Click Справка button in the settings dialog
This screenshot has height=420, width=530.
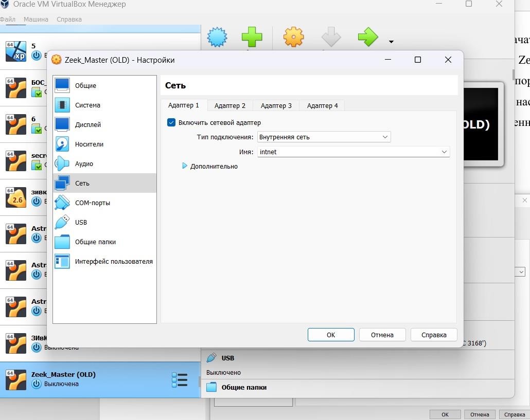click(434, 335)
